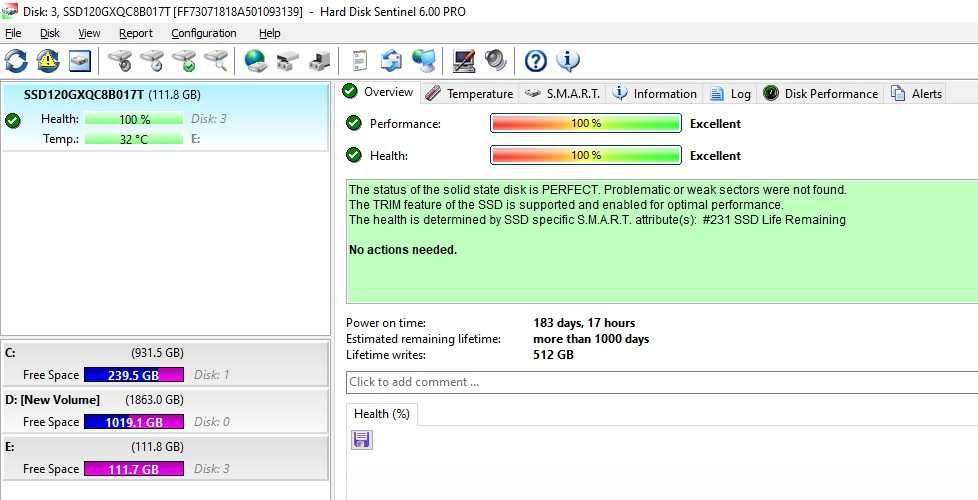This screenshot has height=500, width=978.
Task: Click the blue info bubble About icon
Action: [568, 61]
